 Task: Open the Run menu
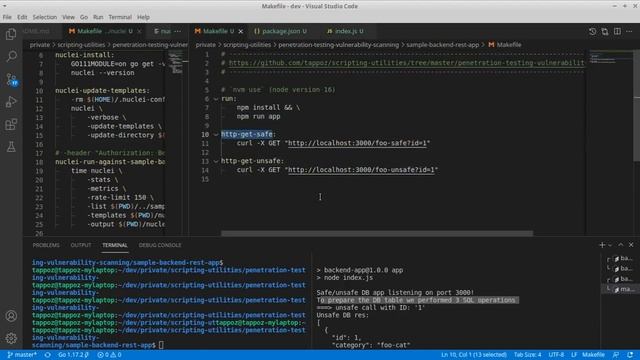tap(98, 17)
